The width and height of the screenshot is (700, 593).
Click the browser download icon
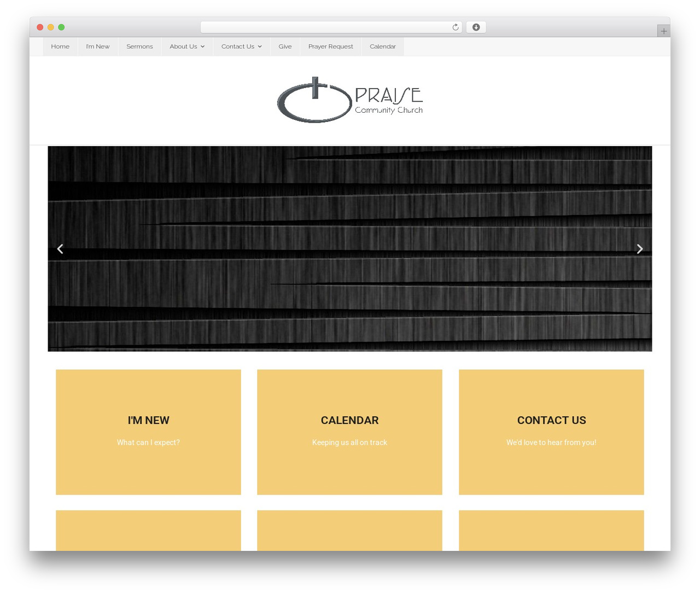coord(476,27)
